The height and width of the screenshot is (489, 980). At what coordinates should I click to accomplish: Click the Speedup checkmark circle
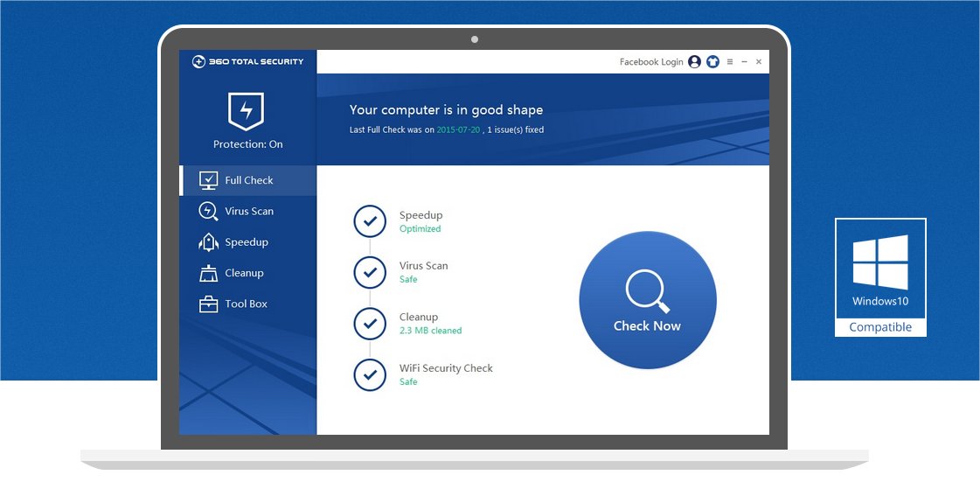[x=370, y=222]
